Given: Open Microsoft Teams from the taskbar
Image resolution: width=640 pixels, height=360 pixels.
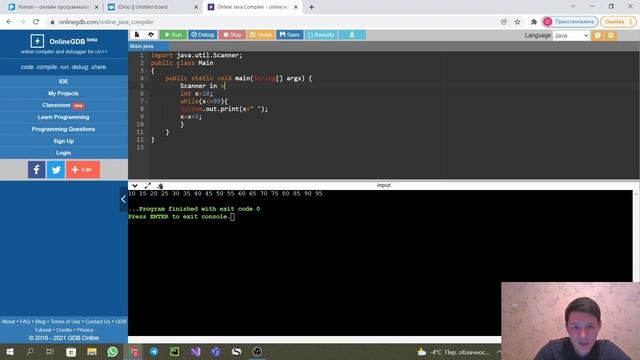Looking at the screenshot, I should tap(216, 351).
